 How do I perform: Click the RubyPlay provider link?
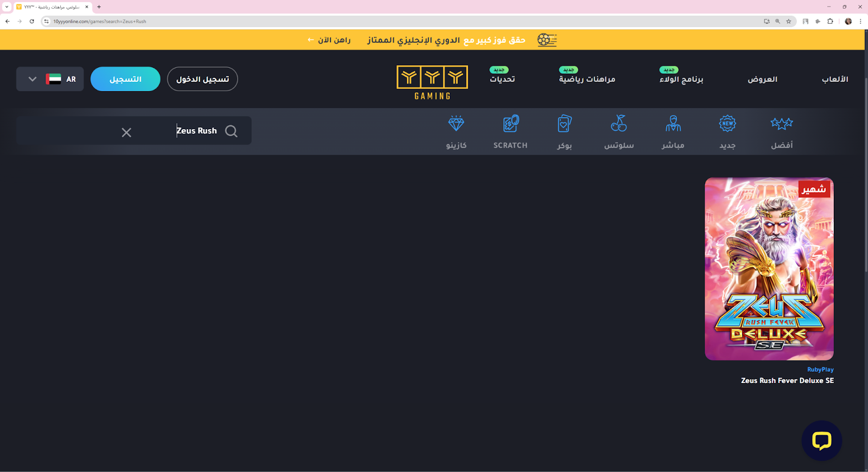click(x=820, y=369)
